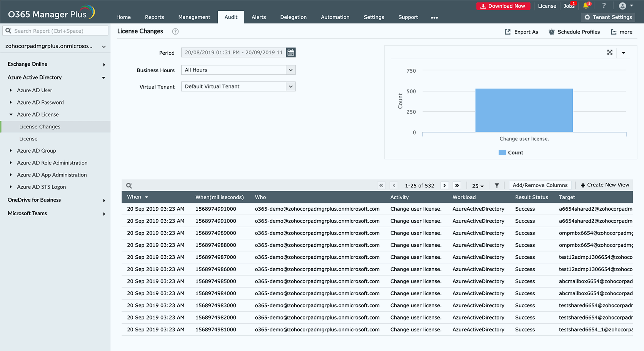Click the help icon beside License Changes
The image size is (644, 351).
click(175, 32)
